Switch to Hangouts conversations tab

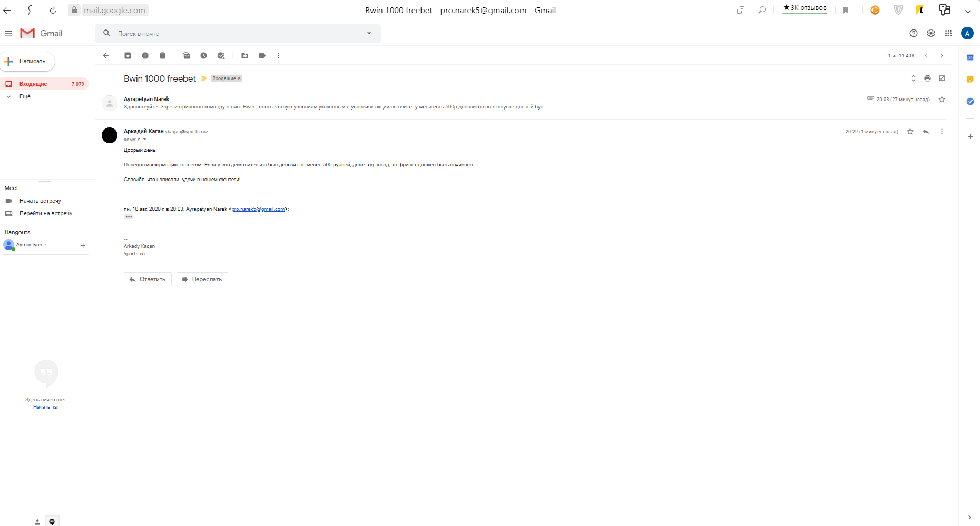[x=52, y=522]
